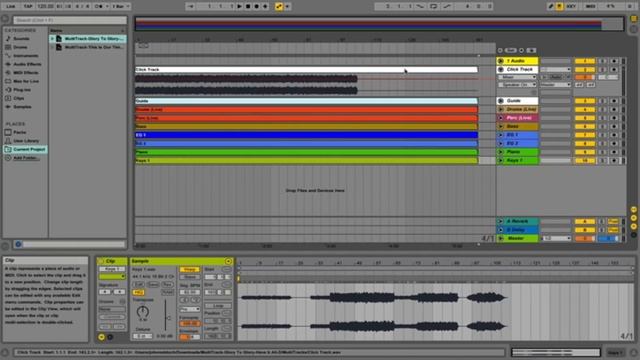Toggle MIDI map mode switch
The height and width of the screenshot is (360, 640).
tap(591, 7)
